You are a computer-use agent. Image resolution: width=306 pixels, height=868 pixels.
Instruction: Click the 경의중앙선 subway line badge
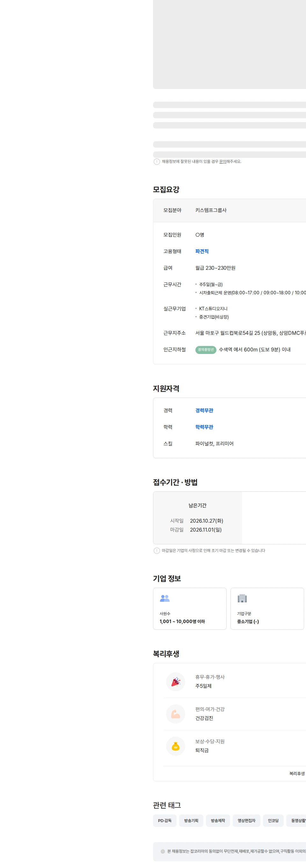point(206,349)
